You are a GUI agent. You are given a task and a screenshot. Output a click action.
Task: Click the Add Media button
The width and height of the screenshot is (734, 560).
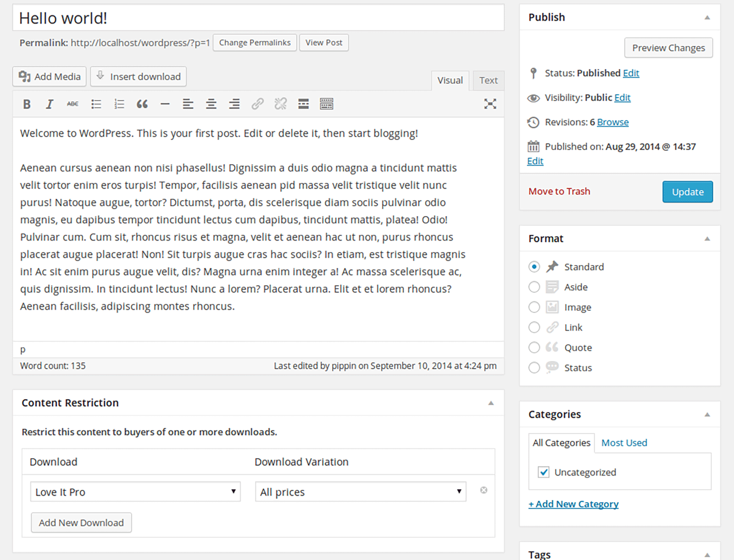coord(50,76)
